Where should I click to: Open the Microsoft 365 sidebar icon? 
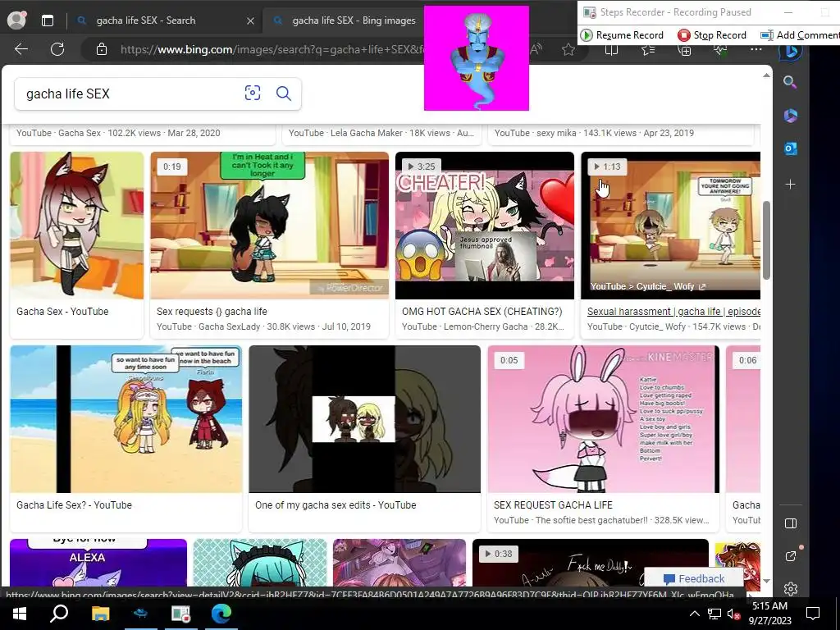[791, 116]
